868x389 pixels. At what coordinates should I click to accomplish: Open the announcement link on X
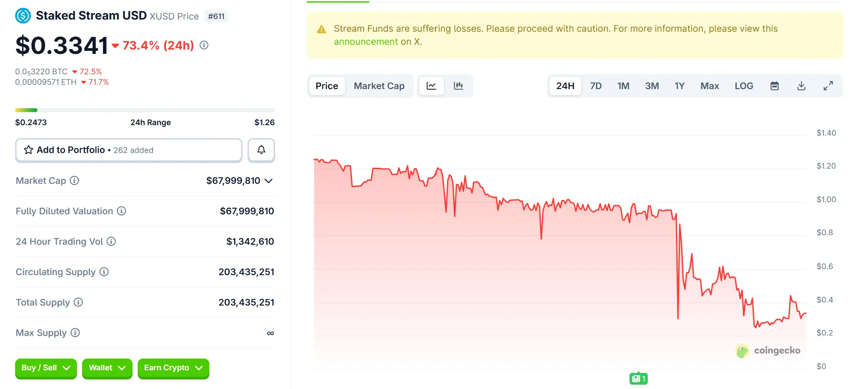[x=365, y=41]
